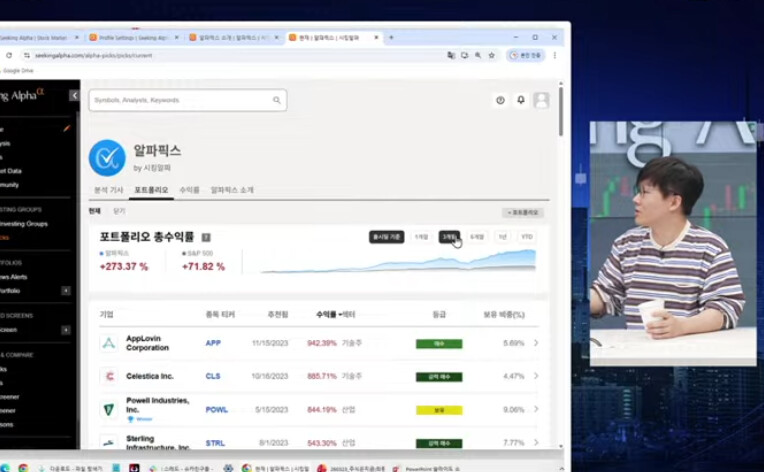
Task: Open the 다운로드 item in taskbar
Action: 70,468
